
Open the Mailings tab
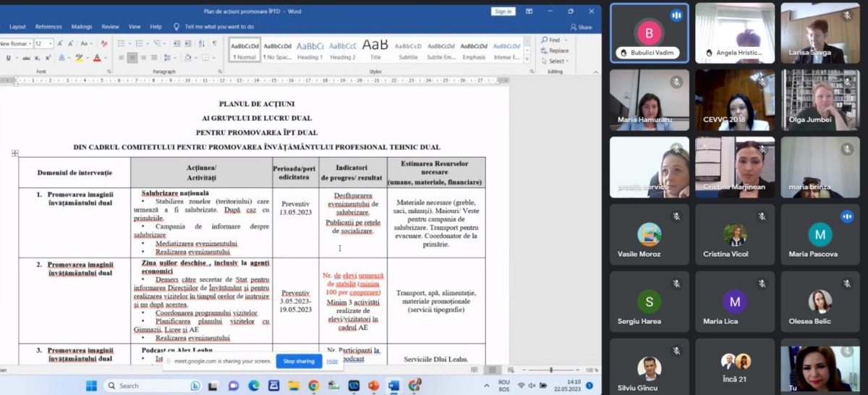pyautogui.click(x=82, y=27)
